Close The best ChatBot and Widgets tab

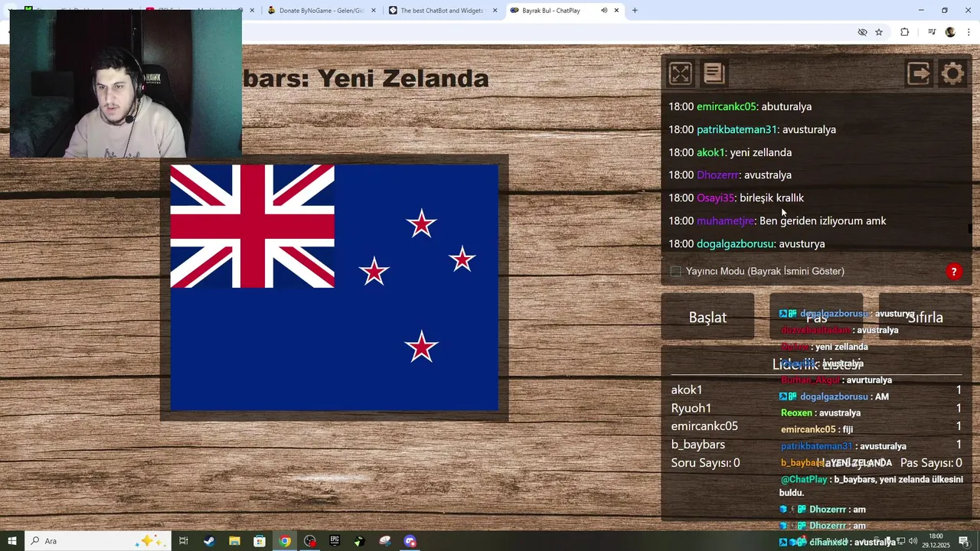point(495,11)
